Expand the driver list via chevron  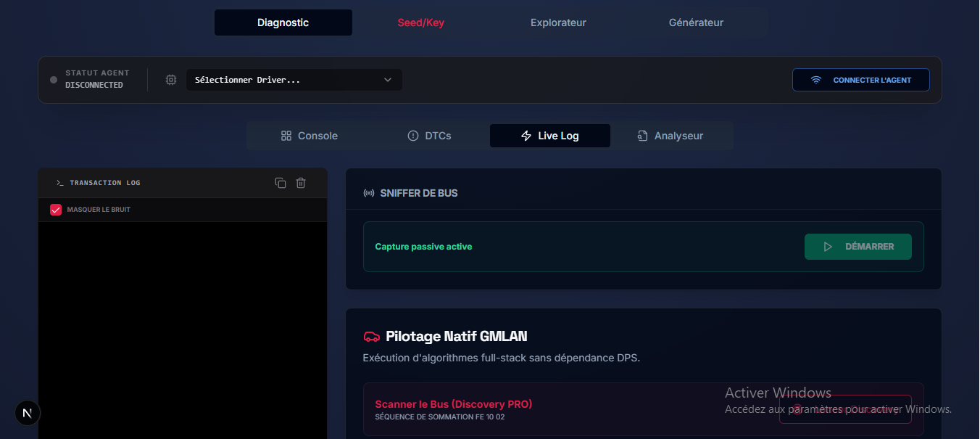point(388,80)
